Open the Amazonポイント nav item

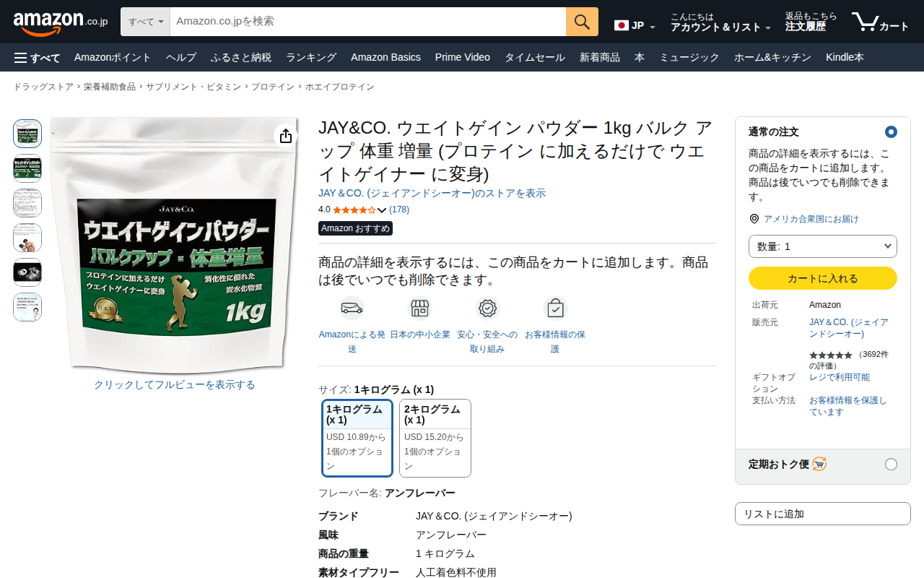click(113, 57)
